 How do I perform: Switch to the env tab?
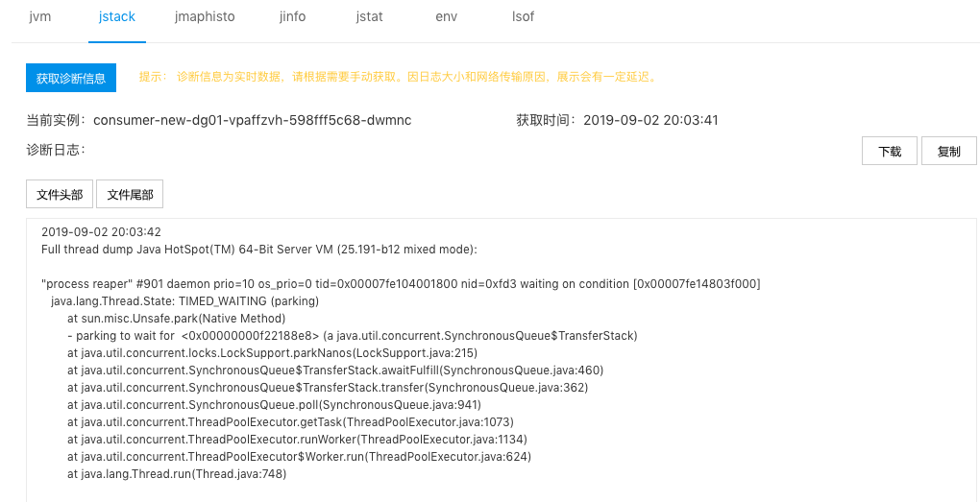446,17
